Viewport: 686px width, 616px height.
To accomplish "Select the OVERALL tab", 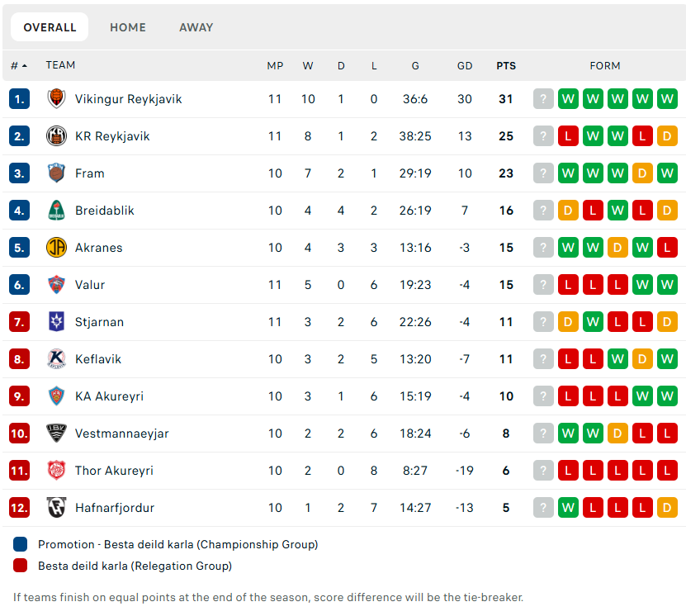I will click(50, 27).
